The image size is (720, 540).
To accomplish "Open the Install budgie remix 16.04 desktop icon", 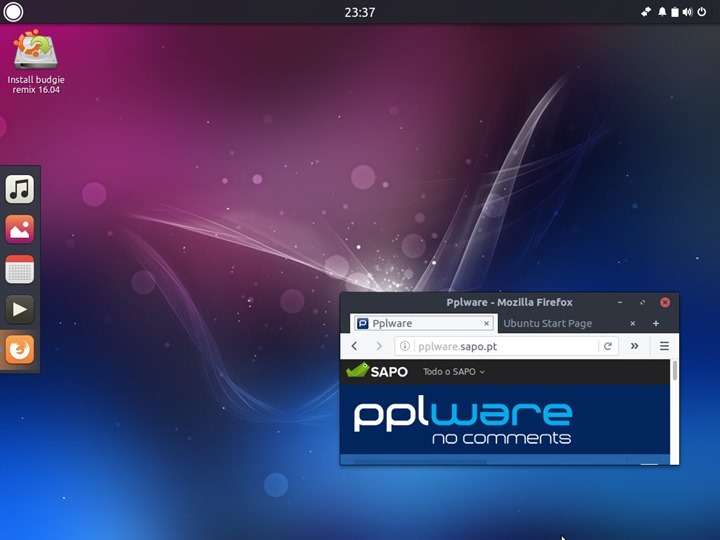I will [x=36, y=62].
